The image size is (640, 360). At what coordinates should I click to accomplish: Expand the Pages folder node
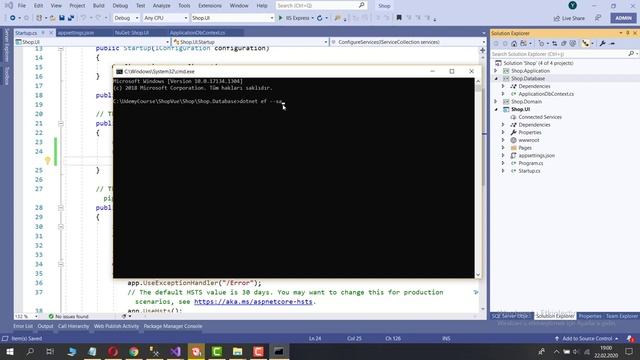pos(503,148)
